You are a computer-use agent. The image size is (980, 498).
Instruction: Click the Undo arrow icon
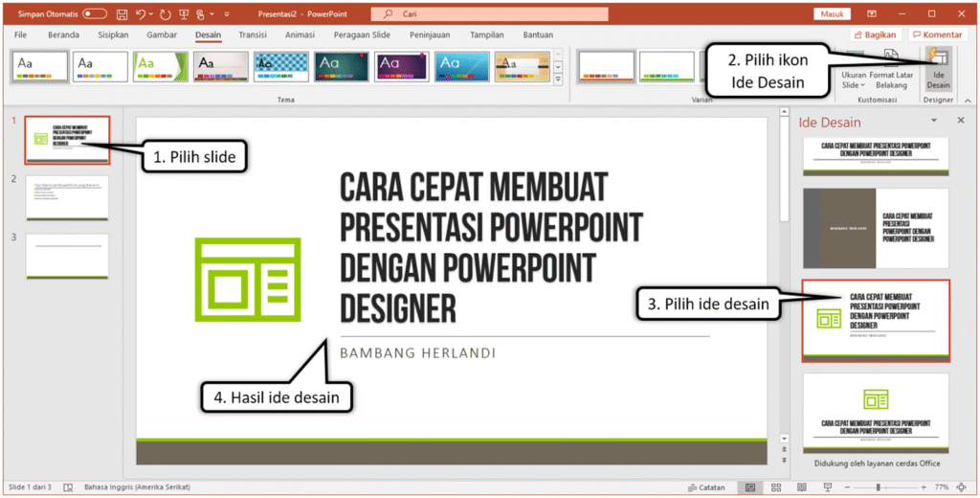click(141, 13)
